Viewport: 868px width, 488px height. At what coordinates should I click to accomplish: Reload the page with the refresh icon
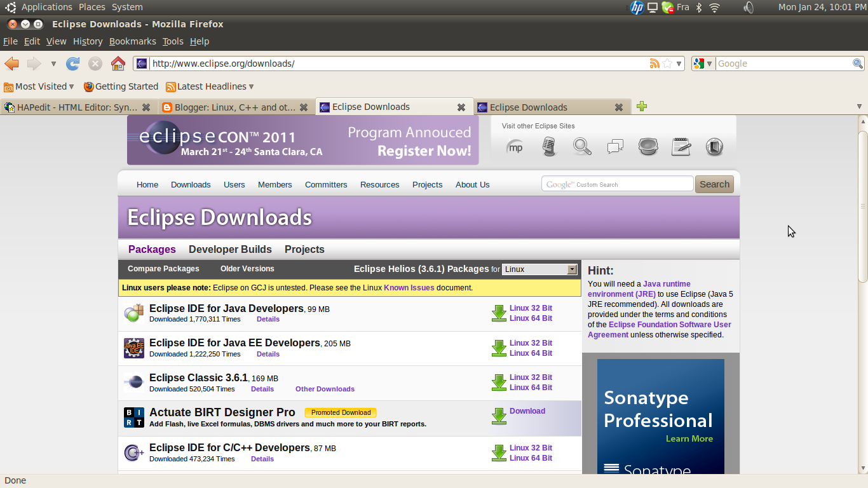(x=72, y=64)
